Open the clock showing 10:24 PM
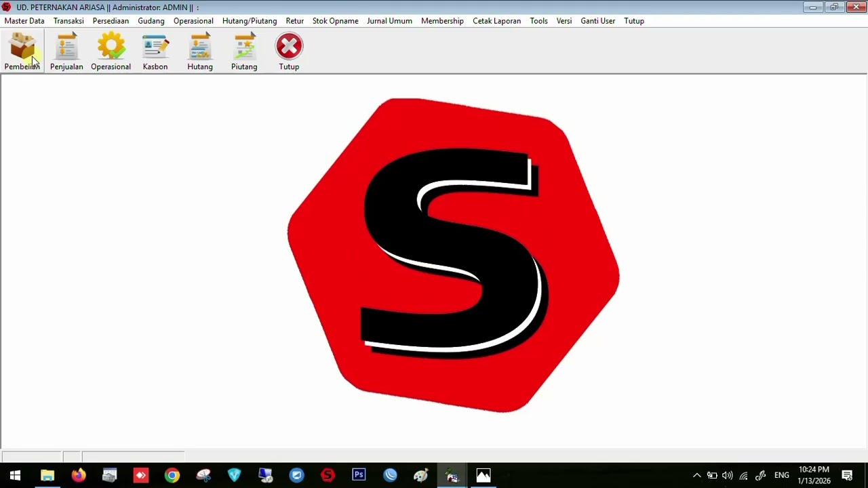Viewport: 868px width, 488px height. coord(814,475)
